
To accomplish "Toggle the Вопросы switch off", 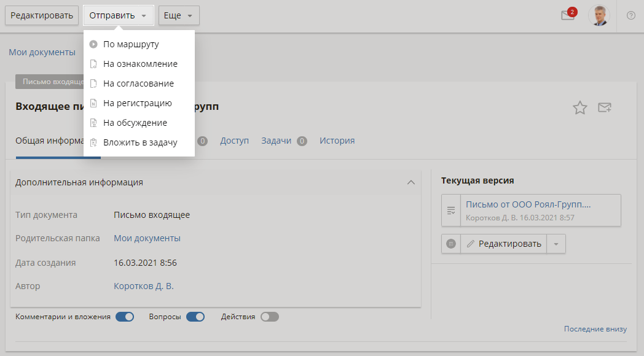I will [195, 317].
